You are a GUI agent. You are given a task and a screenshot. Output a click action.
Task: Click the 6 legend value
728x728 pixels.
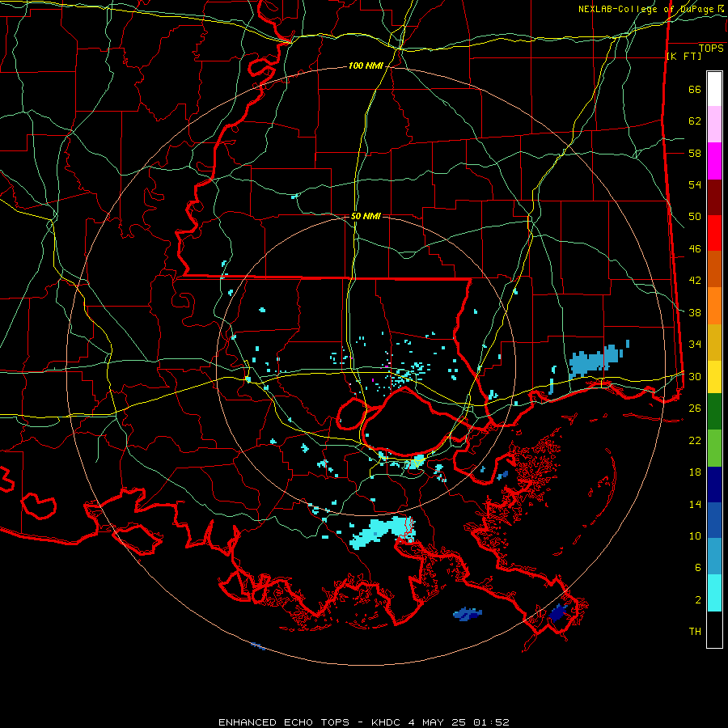(698, 568)
